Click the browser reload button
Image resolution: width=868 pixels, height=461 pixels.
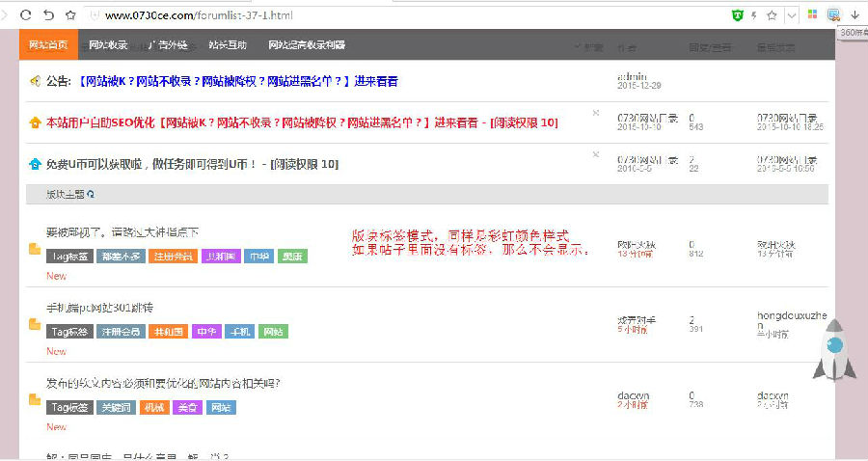pos(26,15)
